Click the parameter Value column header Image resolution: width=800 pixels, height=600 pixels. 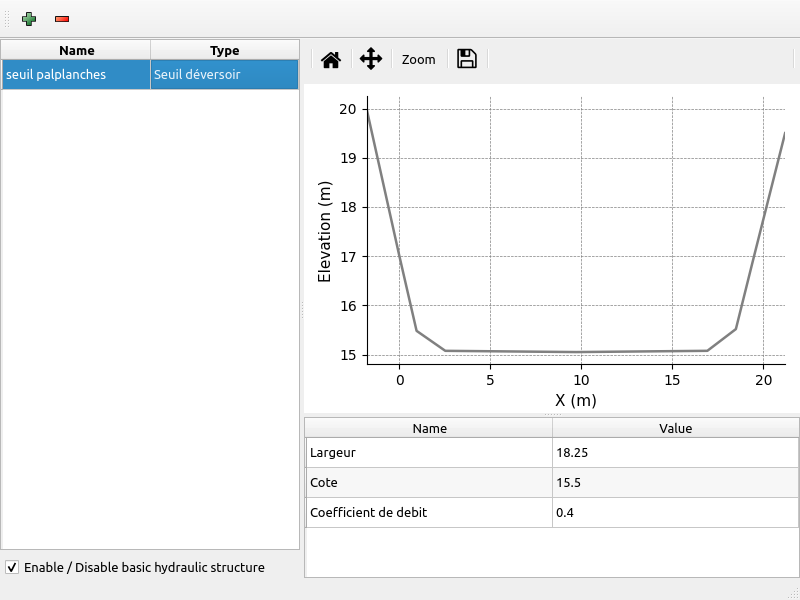click(675, 428)
